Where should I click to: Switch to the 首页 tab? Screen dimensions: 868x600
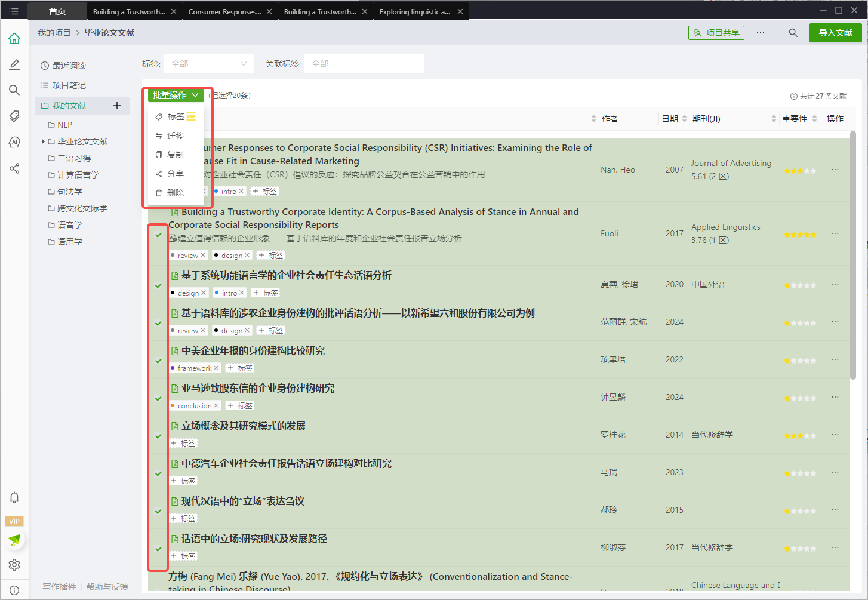[x=57, y=11]
